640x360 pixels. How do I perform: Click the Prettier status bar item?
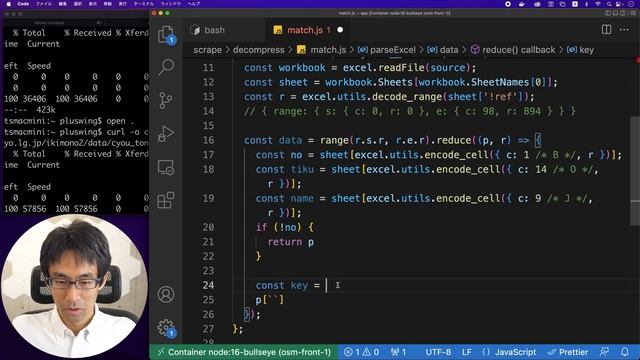coord(568,352)
